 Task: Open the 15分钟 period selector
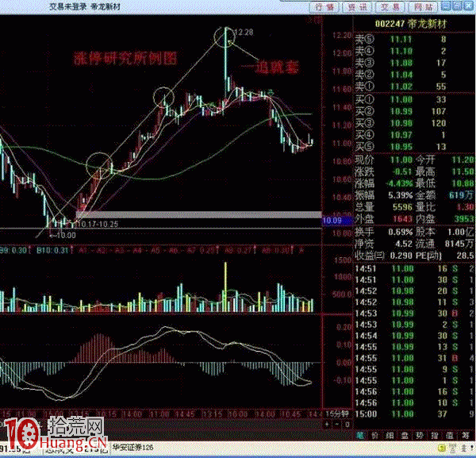coord(337,414)
